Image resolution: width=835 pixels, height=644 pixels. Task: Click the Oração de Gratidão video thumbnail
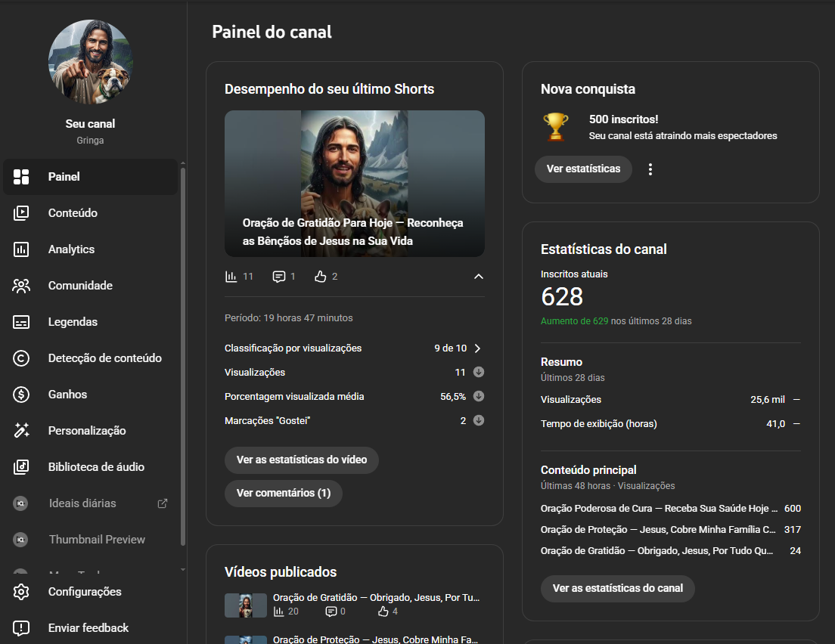pos(246,605)
